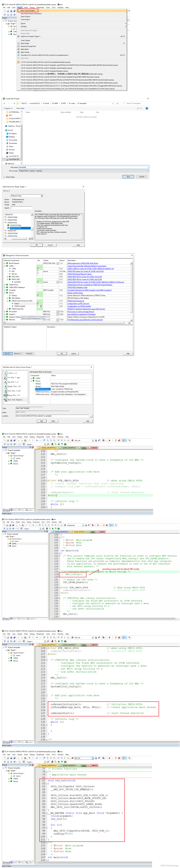Screen dimensions: 180x868
Task: Expand the CMSIS Driver component
Action: [5, 285]
